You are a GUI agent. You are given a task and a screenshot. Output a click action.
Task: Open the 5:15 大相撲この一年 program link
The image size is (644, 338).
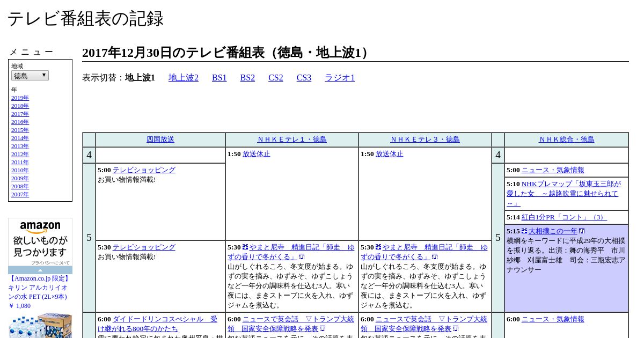tap(553, 231)
